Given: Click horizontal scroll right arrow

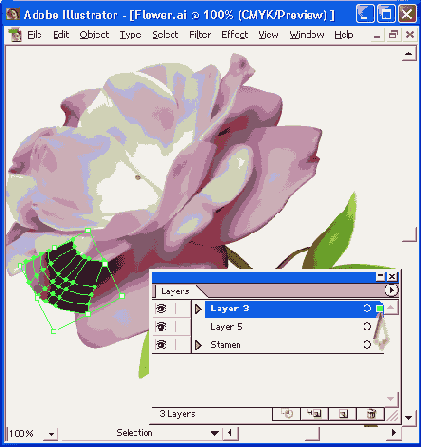Looking at the screenshot, I should (x=394, y=433).
